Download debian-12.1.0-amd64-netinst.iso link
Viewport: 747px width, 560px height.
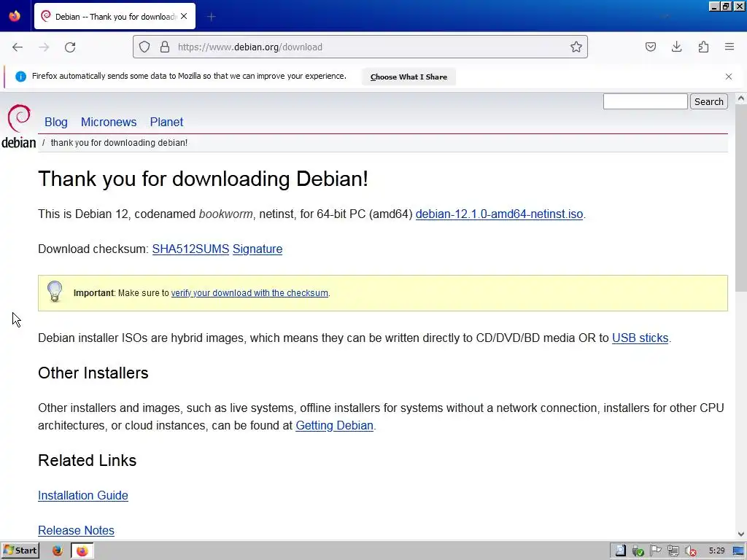click(x=499, y=214)
